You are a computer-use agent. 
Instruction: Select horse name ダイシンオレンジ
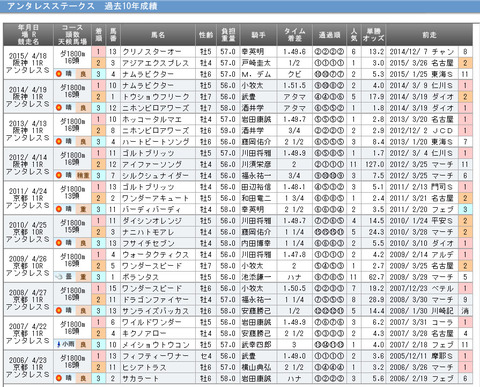pos(152,221)
